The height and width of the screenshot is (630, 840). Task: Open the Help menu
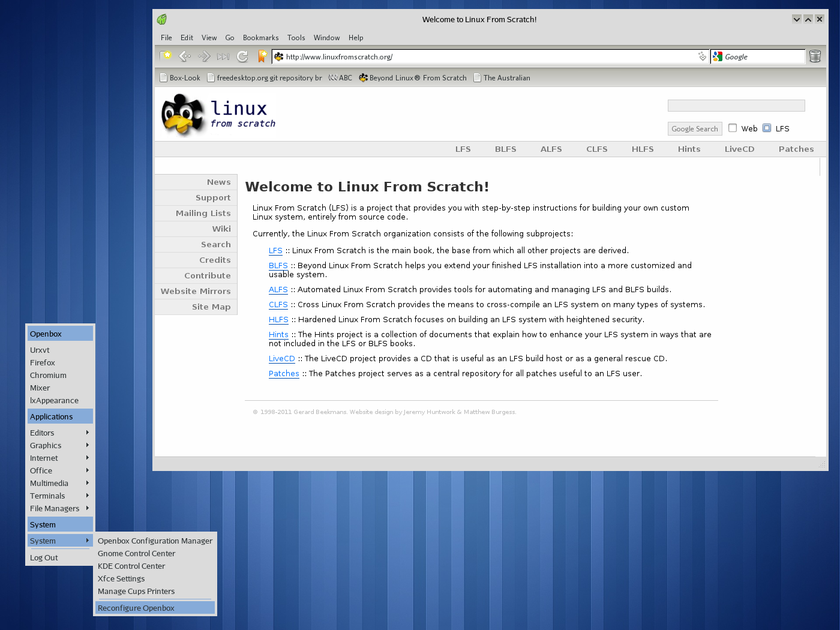coord(356,38)
